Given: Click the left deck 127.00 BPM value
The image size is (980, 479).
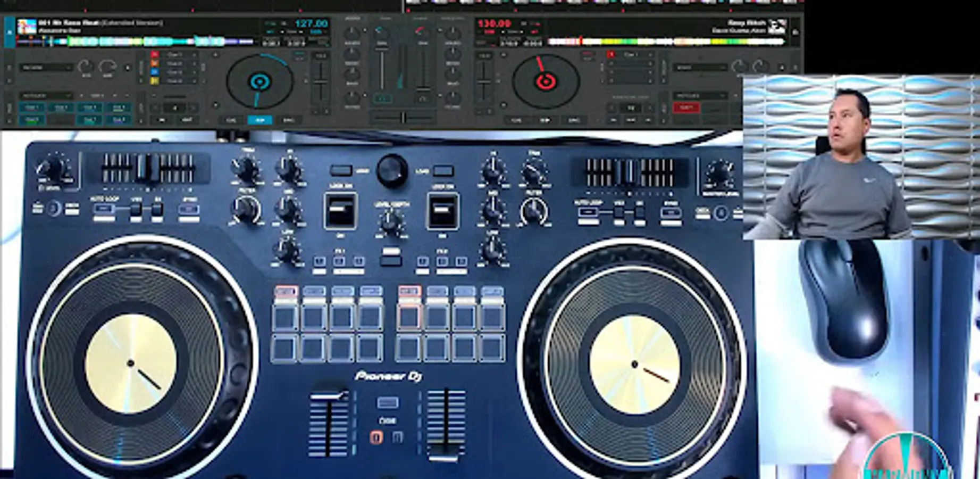Looking at the screenshot, I should (311, 24).
